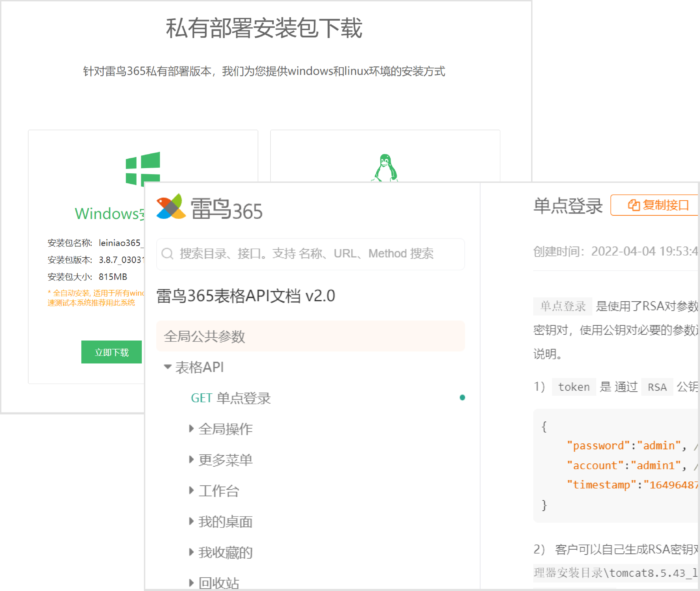Click the token inline code tag

click(x=574, y=387)
